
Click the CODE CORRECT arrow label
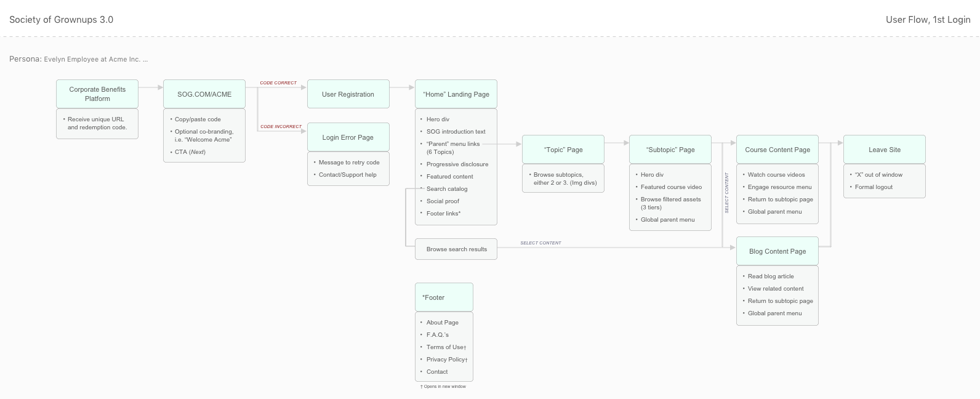[278, 83]
